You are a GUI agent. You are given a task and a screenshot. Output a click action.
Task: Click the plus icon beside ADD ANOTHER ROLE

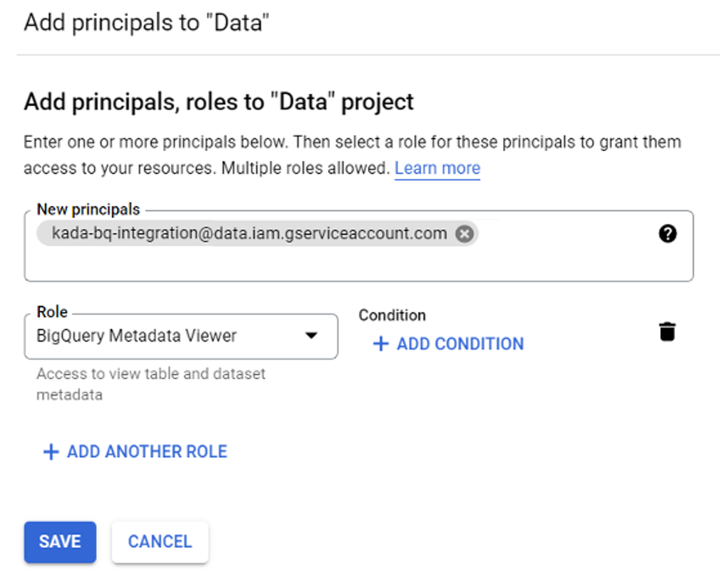[x=51, y=452]
